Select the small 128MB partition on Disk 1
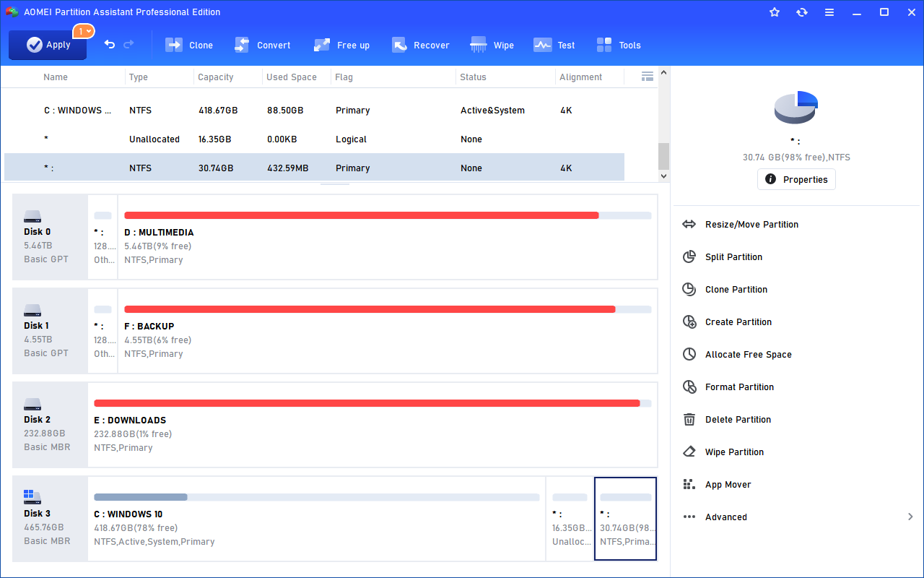The width and height of the screenshot is (924, 578). pyautogui.click(x=103, y=331)
